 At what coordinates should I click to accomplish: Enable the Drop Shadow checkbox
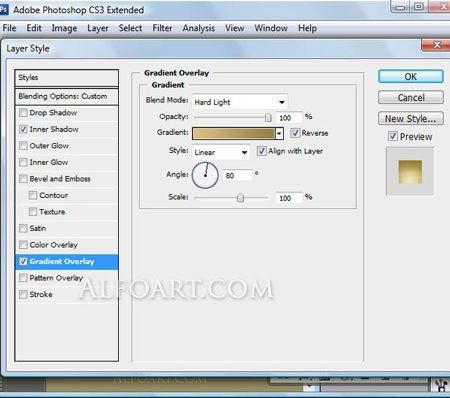[x=23, y=113]
